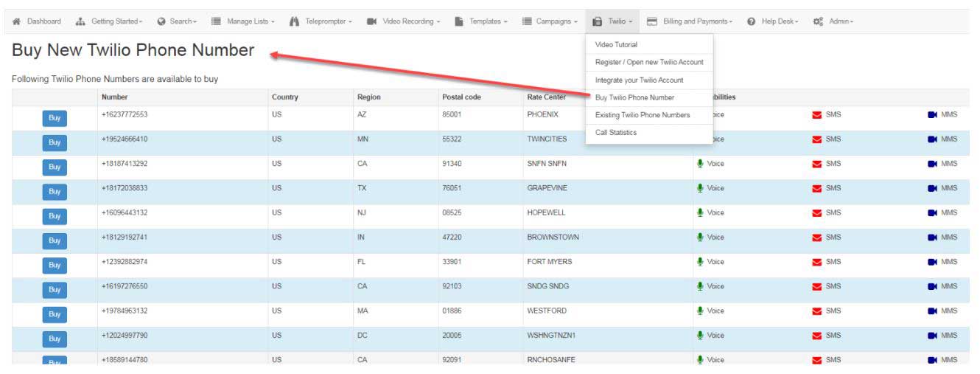Click the Teleprompter binoculars icon
This screenshot has width=980, height=374.
point(294,21)
